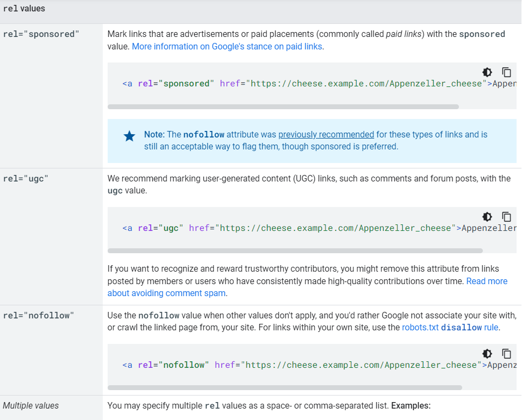Click the rel="sponsored" row label
Image resolution: width=522 pixels, height=420 pixels.
tap(41, 34)
